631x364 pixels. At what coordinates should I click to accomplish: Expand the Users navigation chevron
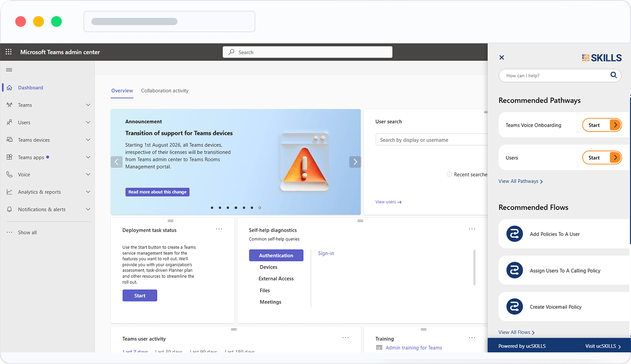[x=88, y=122]
